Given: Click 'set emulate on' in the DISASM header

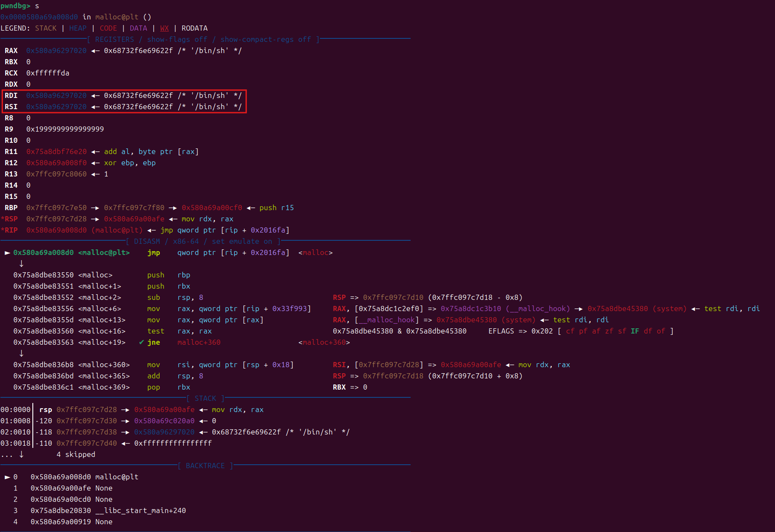Looking at the screenshot, I should coord(242,242).
